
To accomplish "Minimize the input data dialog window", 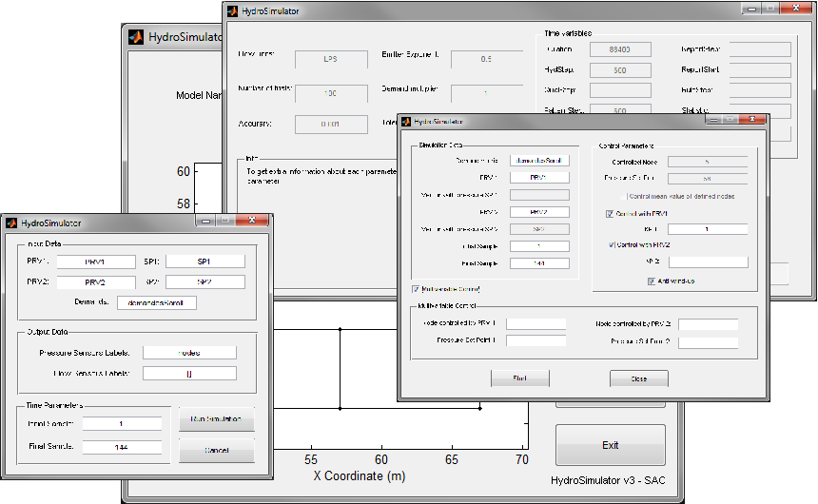I will pyautogui.click(x=206, y=223).
